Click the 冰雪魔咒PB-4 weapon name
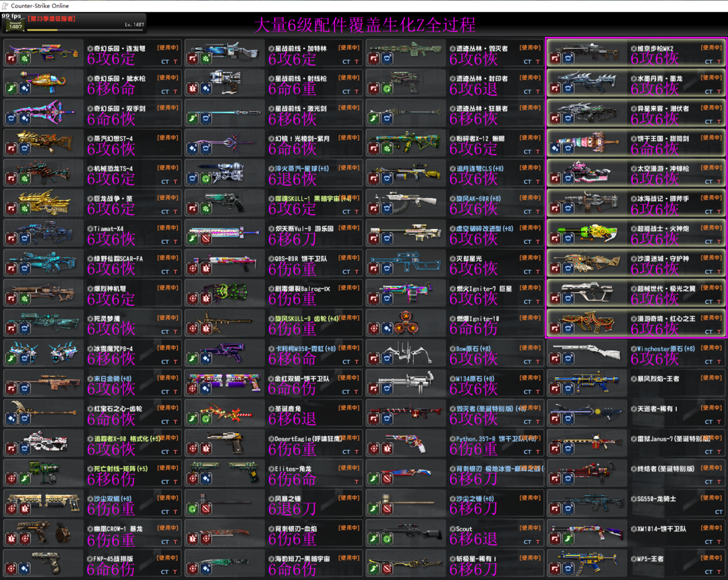Image resolution: width=728 pixels, height=580 pixels. tap(113, 349)
